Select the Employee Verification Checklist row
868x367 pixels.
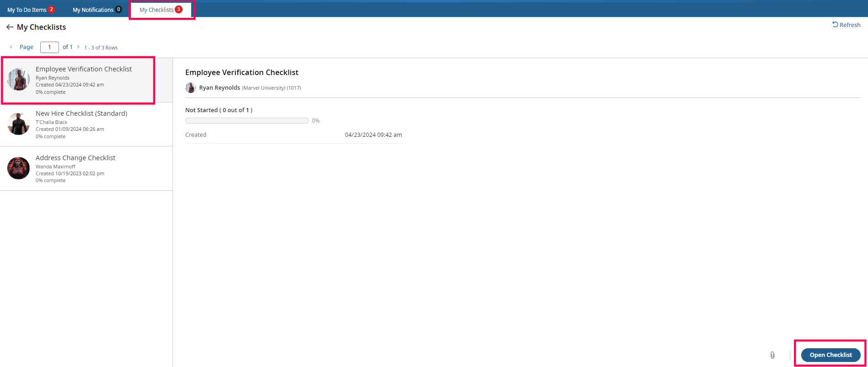[86, 80]
